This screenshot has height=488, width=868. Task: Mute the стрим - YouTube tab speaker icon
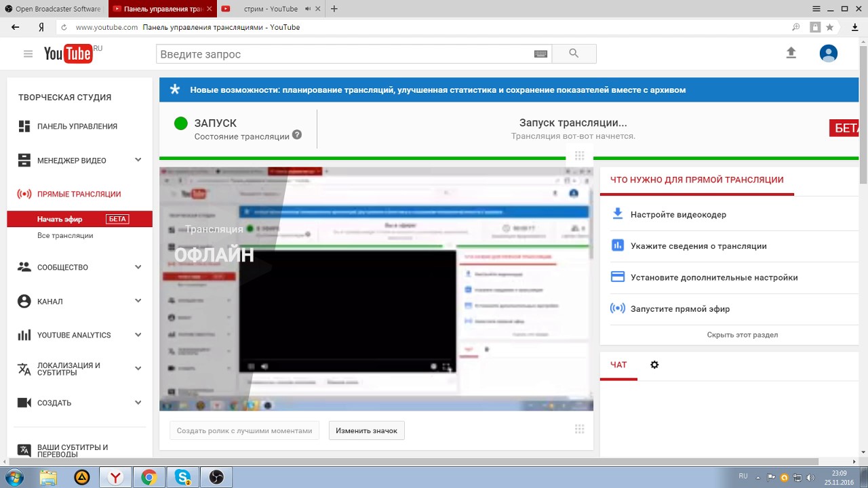pos(308,9)
